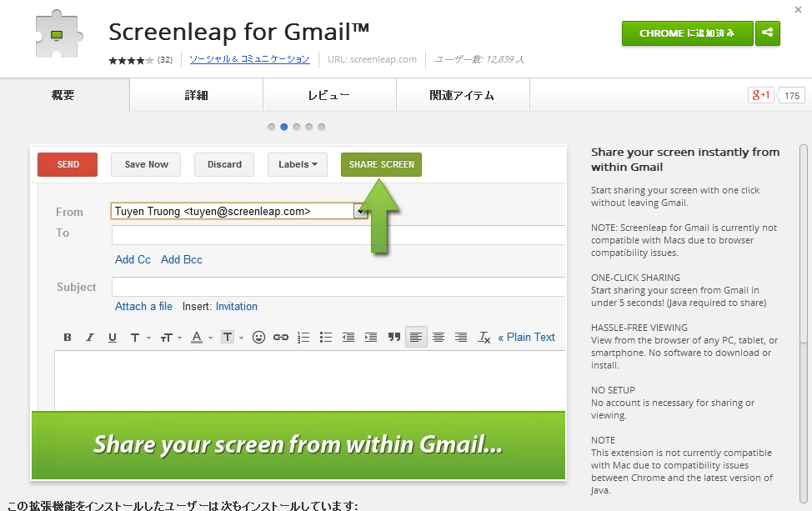Switch to the 詳細 tab
This screenshot has height=511, width=812.
(x=196, y=95)
